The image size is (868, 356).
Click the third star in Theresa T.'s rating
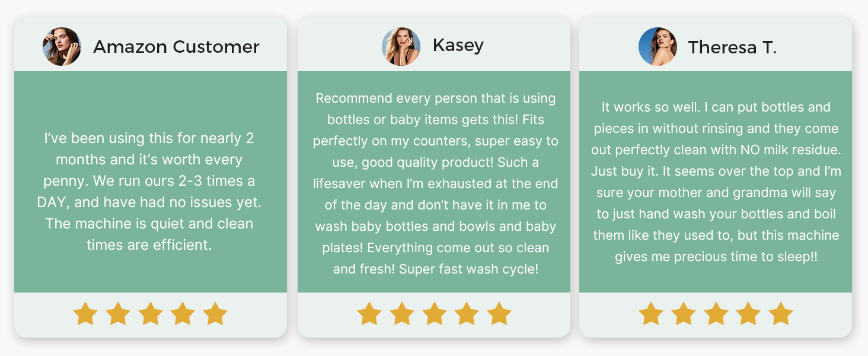pyautogui.click(x=716, y=314)
